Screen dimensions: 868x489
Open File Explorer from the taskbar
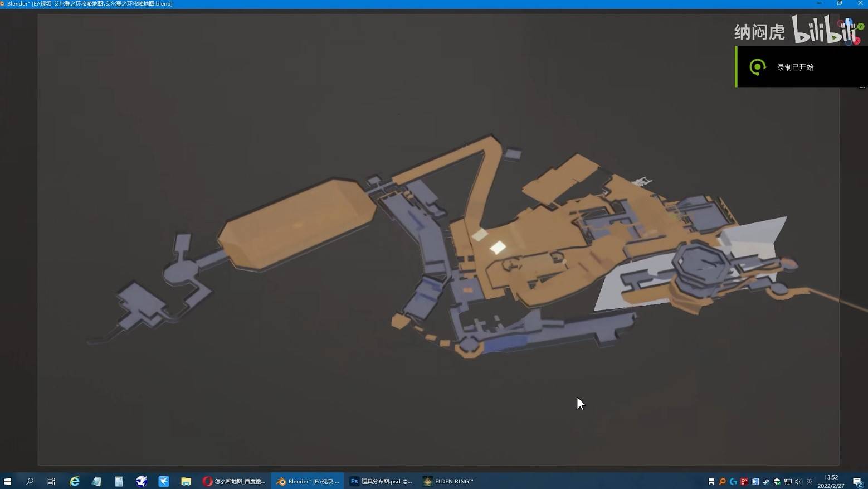(x=186, y=481)
